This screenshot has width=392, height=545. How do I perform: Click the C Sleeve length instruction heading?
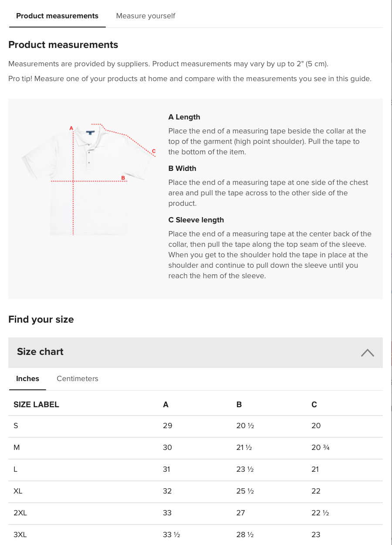coord(196,220)
